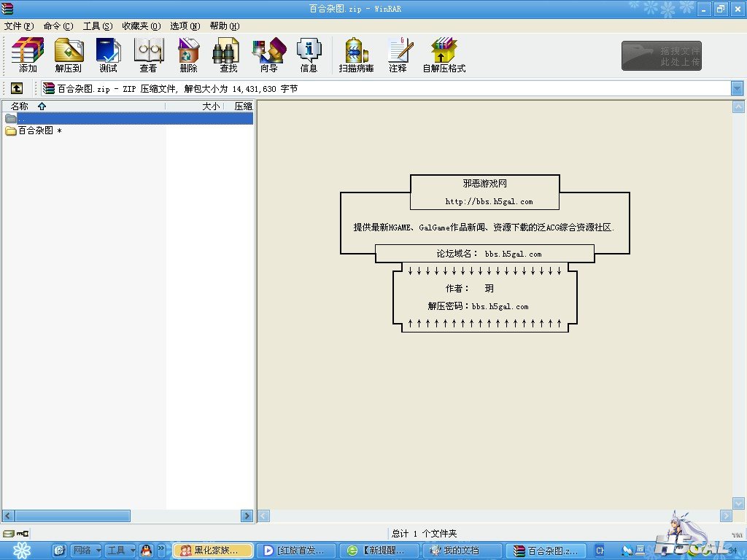
Task: Click file list horizontal scrollbar right arrow
Action: point(247,516)
